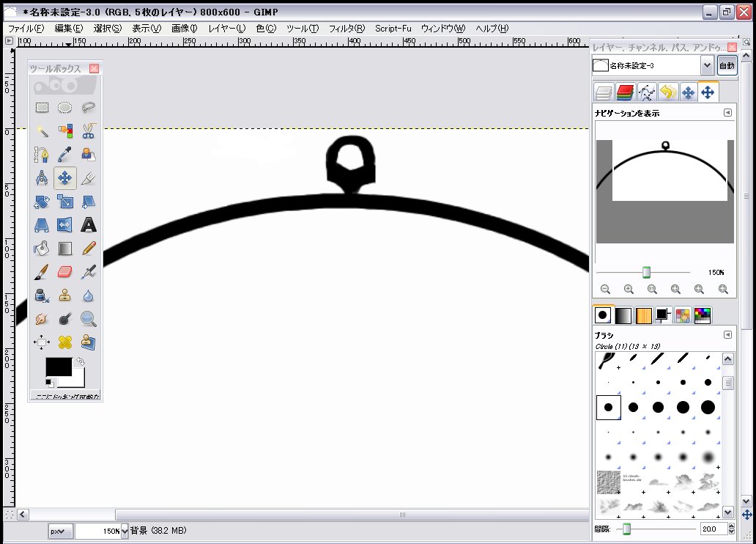756x544 pixels.
Task: Select the Color Picker eyedropper tool
Action: tap(65, 155)
